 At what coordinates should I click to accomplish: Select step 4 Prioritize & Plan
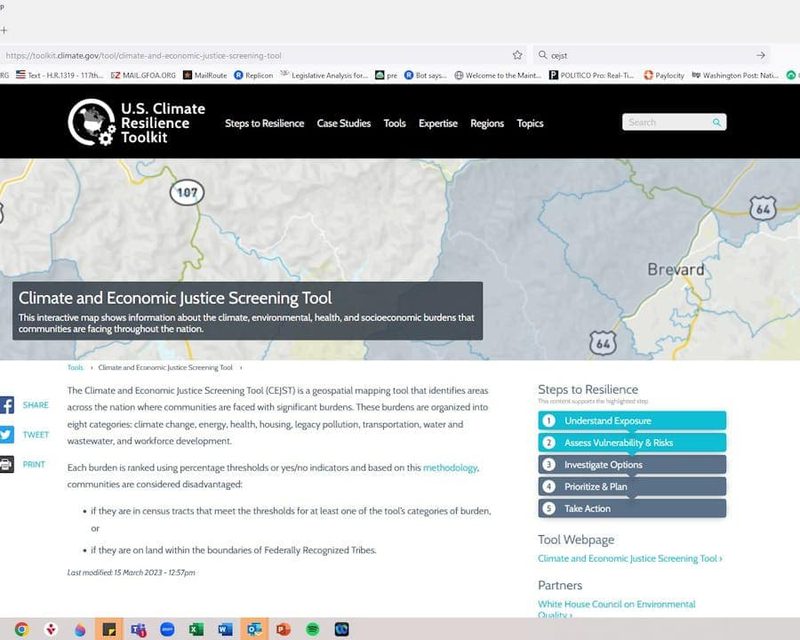632,486
